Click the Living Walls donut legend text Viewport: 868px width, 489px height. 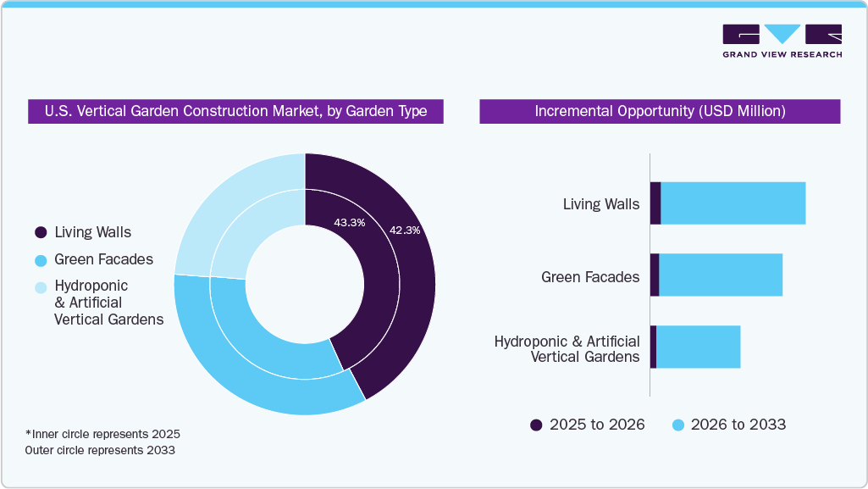pos(93,232)
